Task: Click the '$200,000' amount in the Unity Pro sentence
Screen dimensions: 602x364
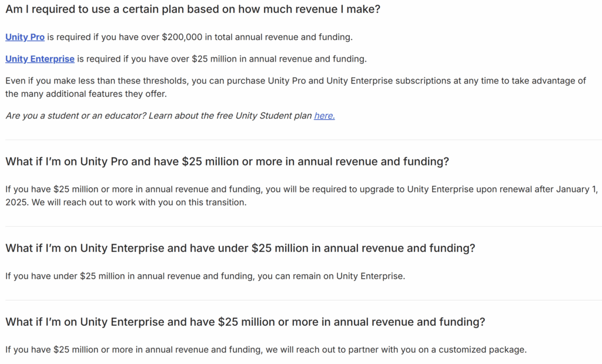Action: [182, 37]
